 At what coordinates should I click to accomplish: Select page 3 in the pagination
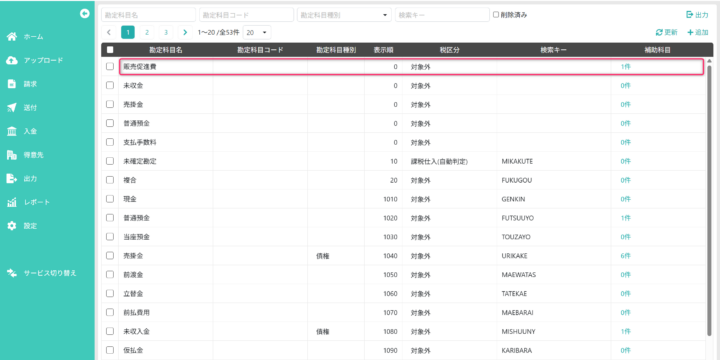166,32
